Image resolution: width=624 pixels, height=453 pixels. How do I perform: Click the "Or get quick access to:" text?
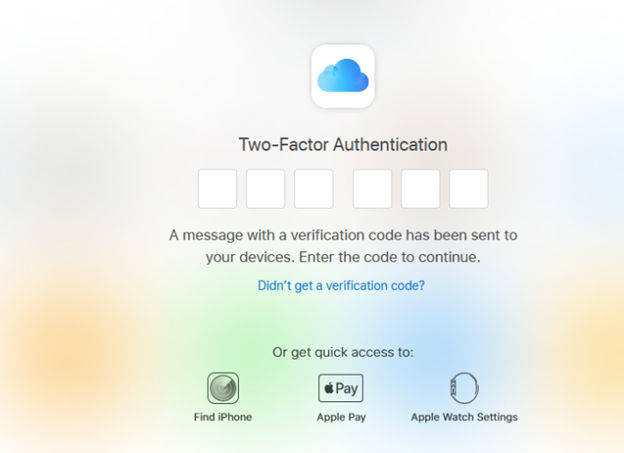(x=343, y=352)
